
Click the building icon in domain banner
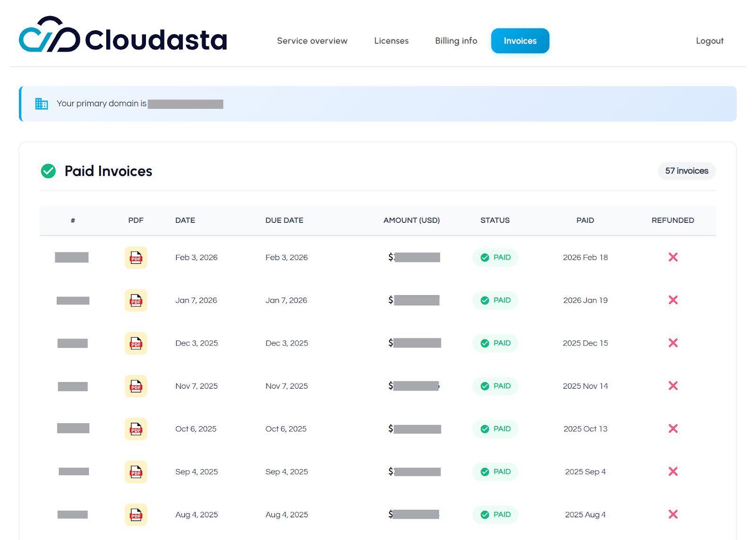(x=42, y=104)
